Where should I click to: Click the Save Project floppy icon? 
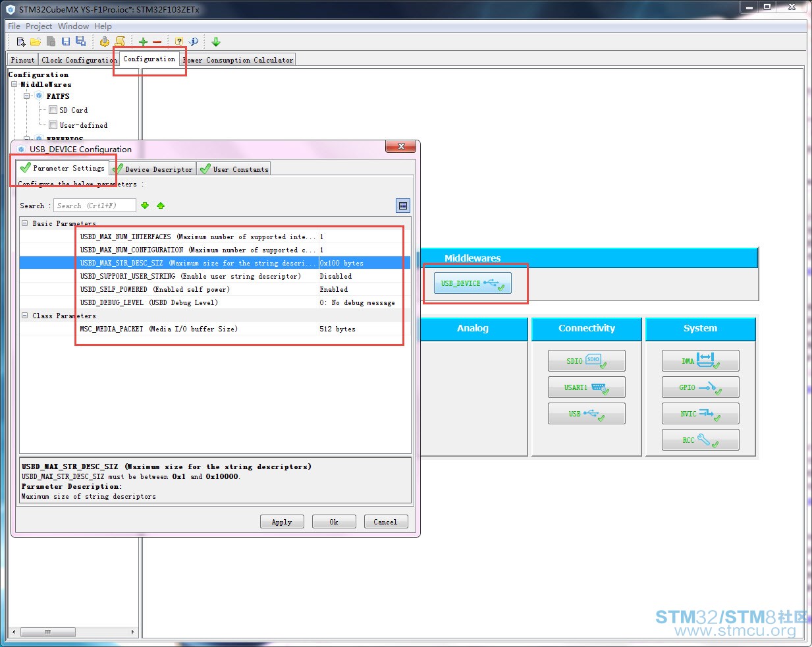coord(66,42)
